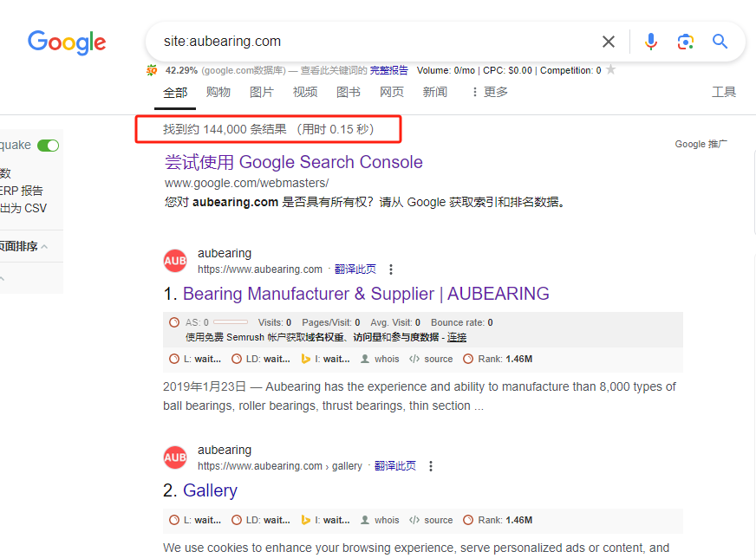Click inside the Google search input field
The width and height of the screenshot is (756, 558).
tap(347, 42)
